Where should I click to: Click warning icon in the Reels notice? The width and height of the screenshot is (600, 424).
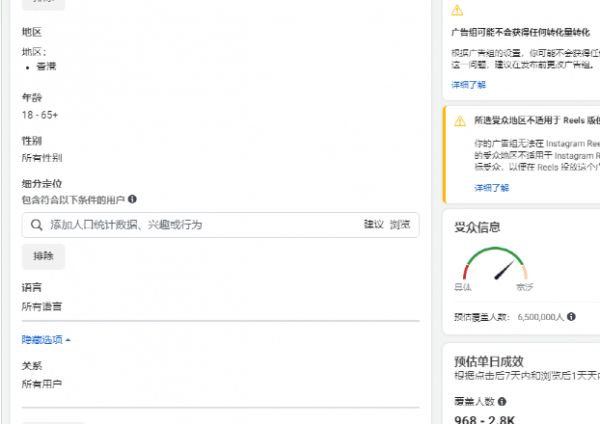(460, 121)
